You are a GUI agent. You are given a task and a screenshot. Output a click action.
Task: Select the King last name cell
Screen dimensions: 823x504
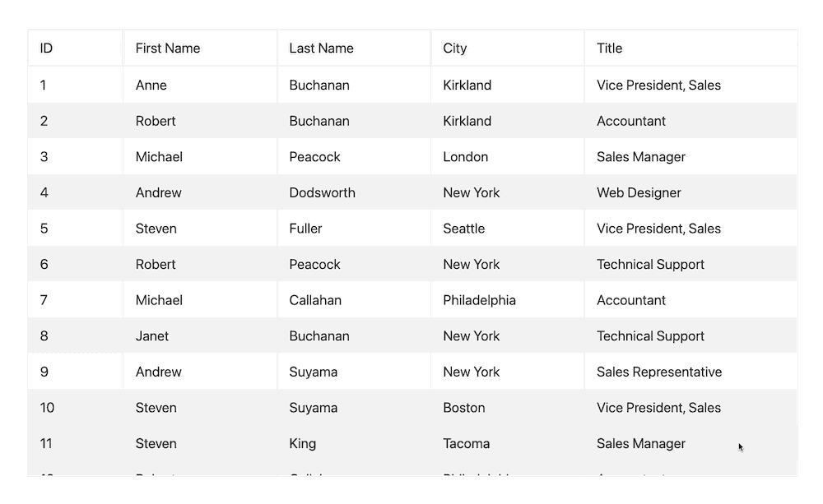click(x=302, y=444)
